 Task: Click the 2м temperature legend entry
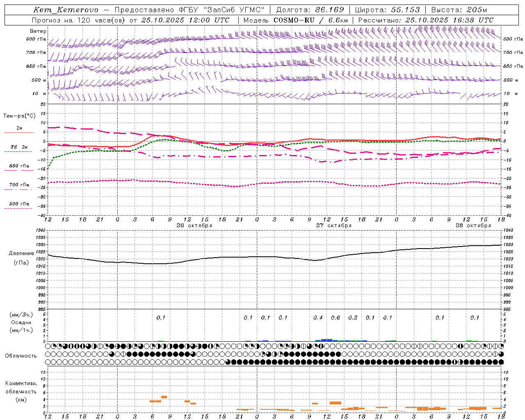click(x=19, y=128)
